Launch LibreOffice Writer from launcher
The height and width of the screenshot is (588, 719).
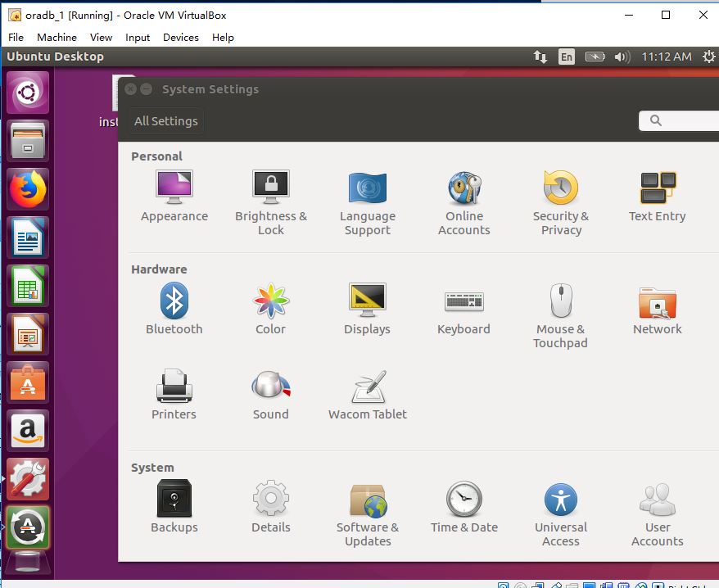pos(28,237)
